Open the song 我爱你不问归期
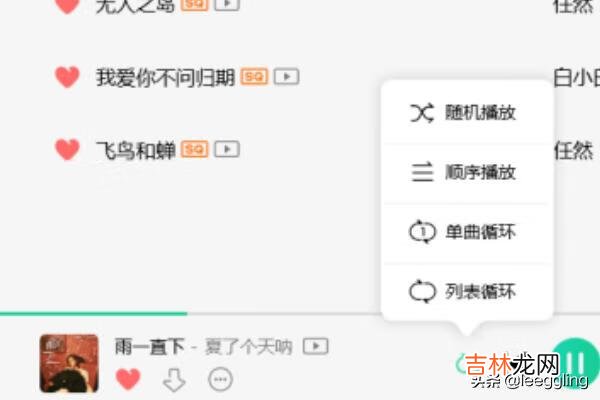600x400 pixels. 165,77
